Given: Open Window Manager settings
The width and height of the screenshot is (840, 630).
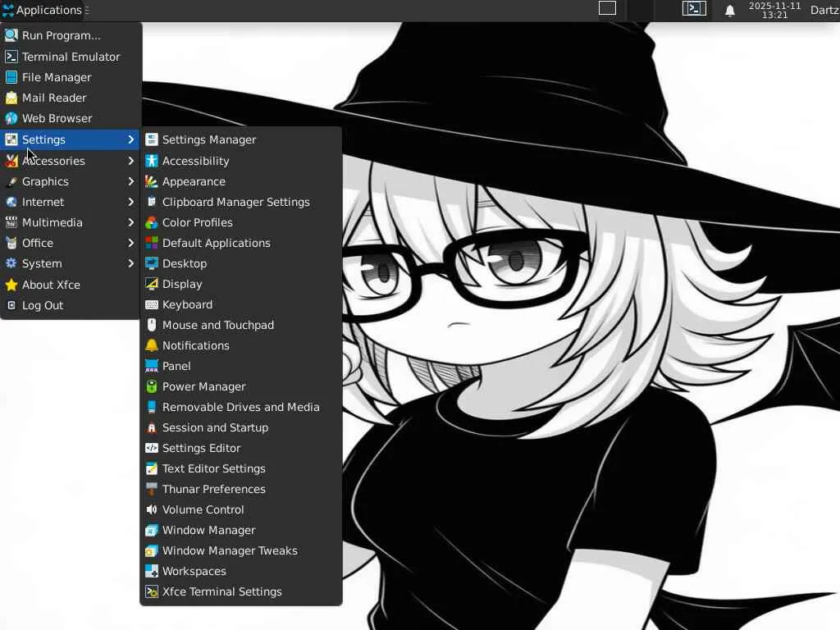Looking at the screenshot, I should click(241, 530).
